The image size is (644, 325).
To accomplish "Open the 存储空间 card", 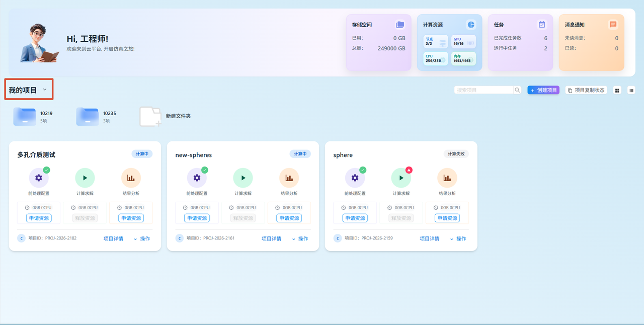I will (379, 42).
